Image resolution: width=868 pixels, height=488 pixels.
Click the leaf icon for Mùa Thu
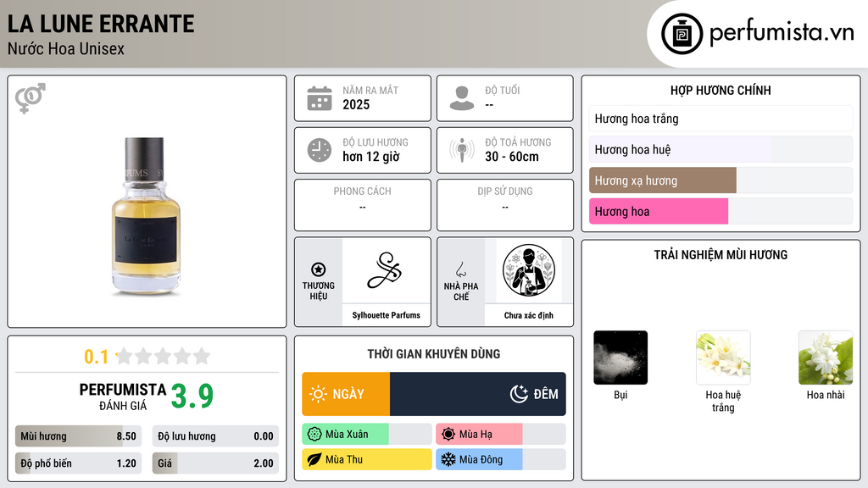314,459
